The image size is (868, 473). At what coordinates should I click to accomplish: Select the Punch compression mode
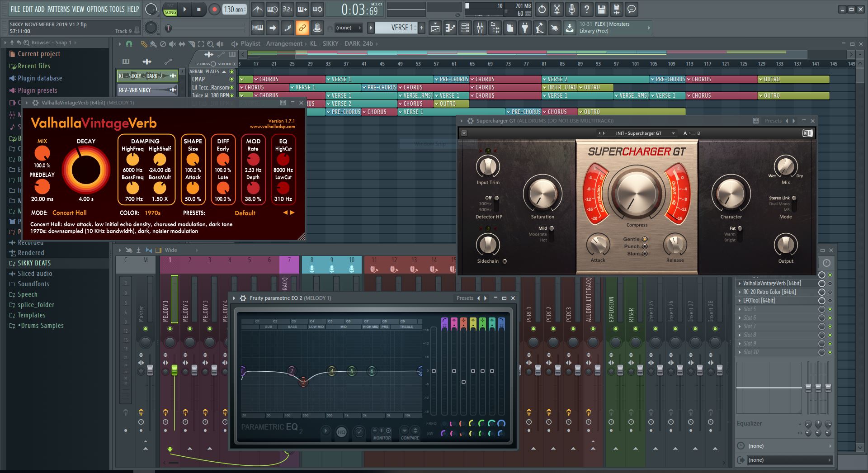[645, 246]
